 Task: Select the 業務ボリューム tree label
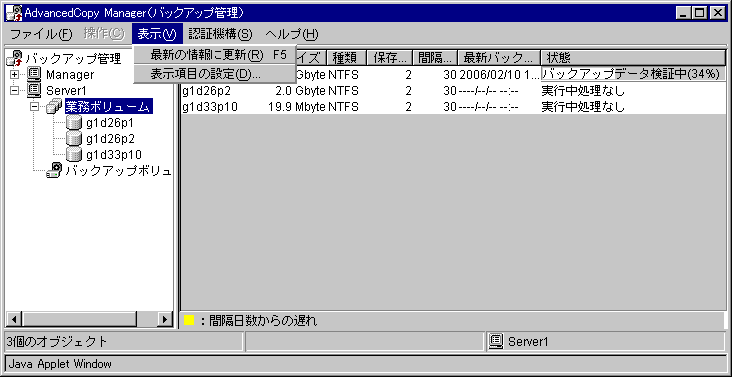109,107
